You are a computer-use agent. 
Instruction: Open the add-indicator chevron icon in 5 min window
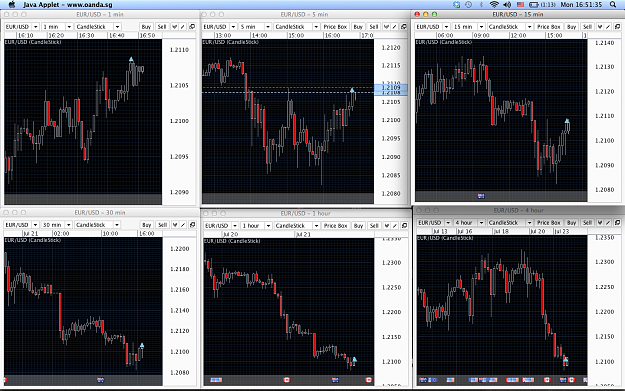click(386, 27)
